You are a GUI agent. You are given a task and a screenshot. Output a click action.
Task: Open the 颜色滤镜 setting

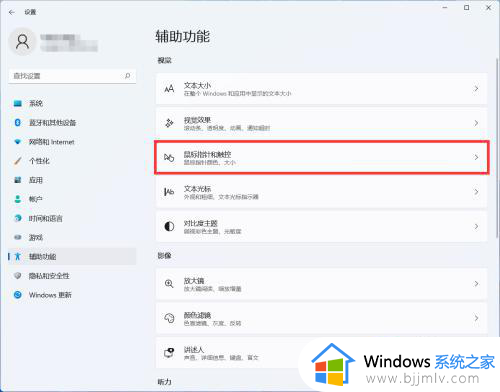click(x=322, y=318)
